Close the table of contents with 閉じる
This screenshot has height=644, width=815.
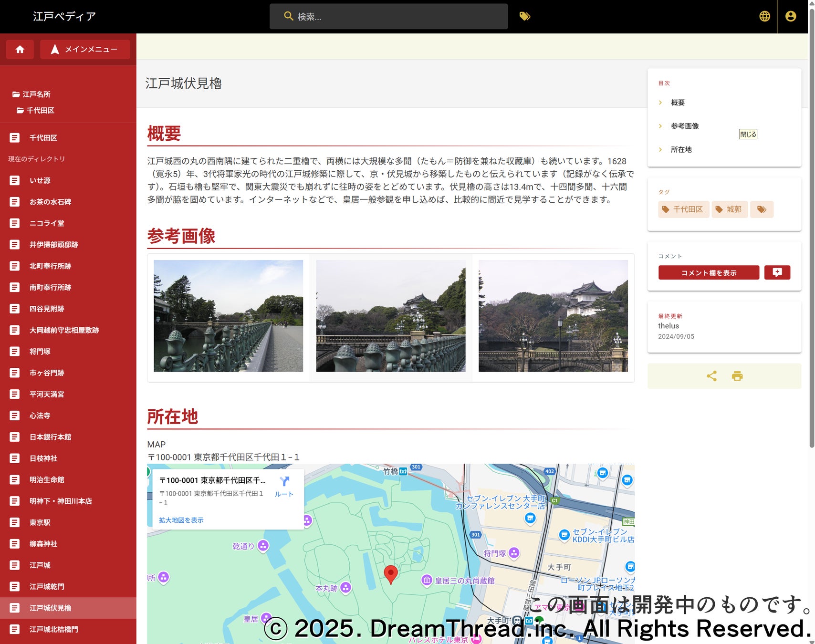coord(748,135)
